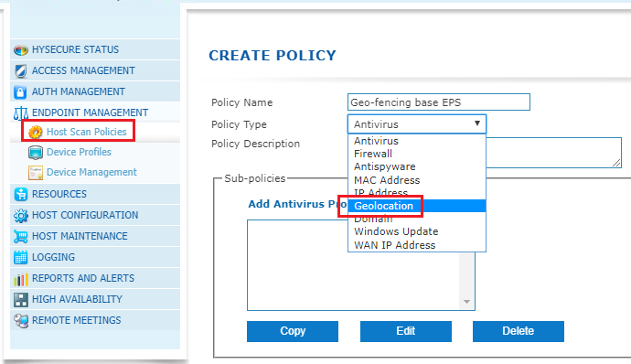Click the Policy Name input field

(x=439, y=102)
